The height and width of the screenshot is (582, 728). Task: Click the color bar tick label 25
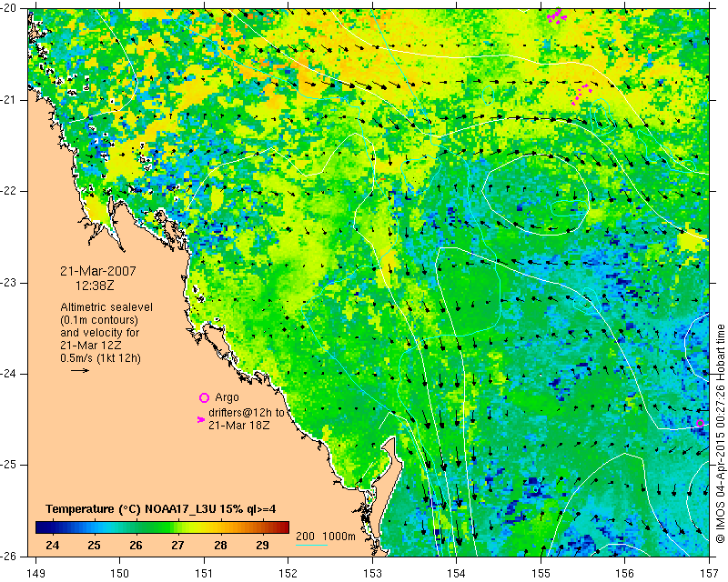point(95,546)
